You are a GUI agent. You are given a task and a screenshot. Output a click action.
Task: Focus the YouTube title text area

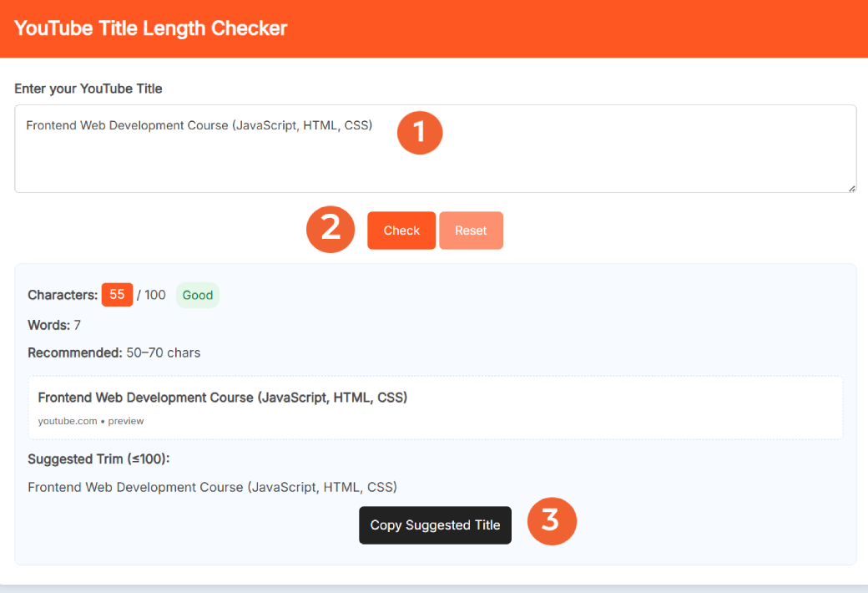435,149
